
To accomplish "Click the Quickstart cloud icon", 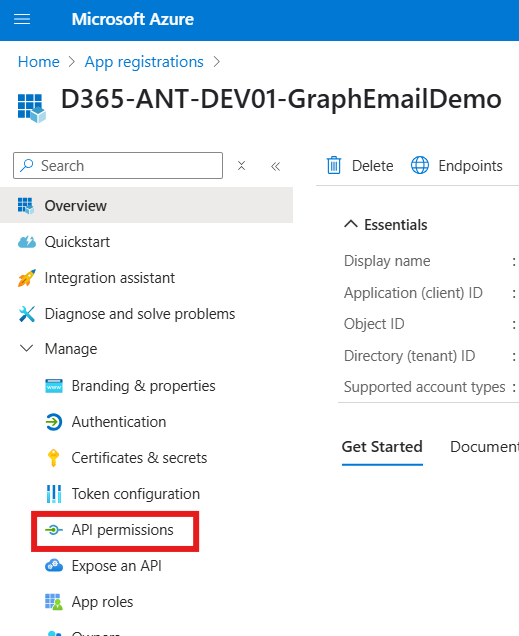I will [x=27, y=242].
